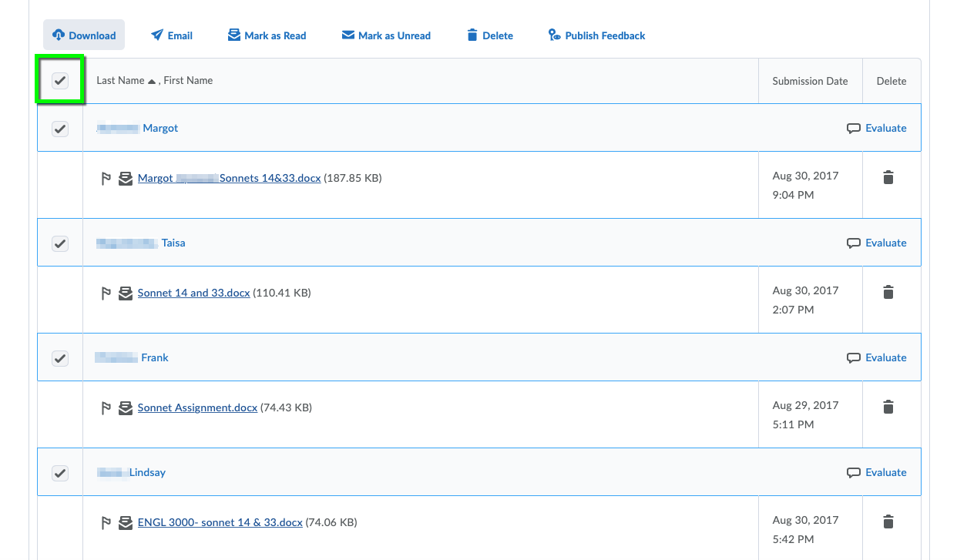
Task: Flag Margot's Sonnets 14&33 submission
Action: 106,178
